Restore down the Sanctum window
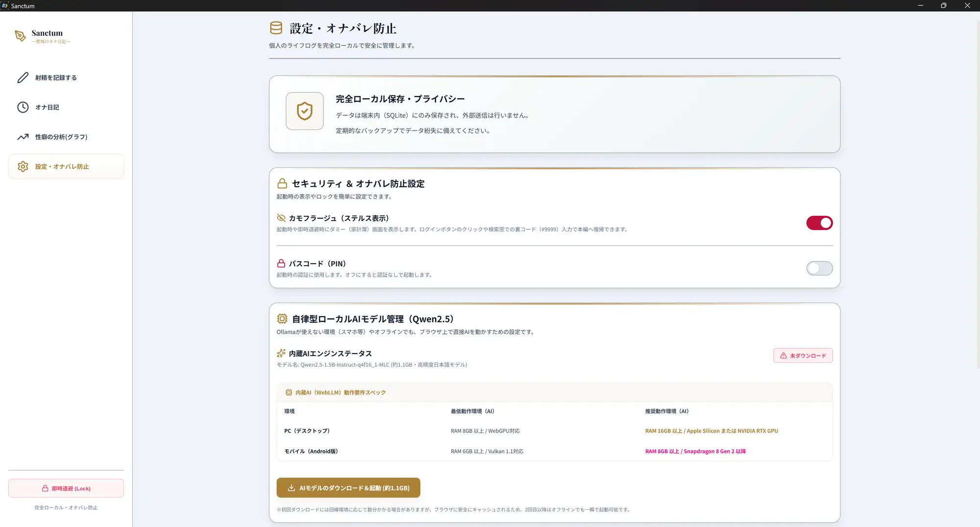Viewport: 980px width, 527px height. pos(944,5)
